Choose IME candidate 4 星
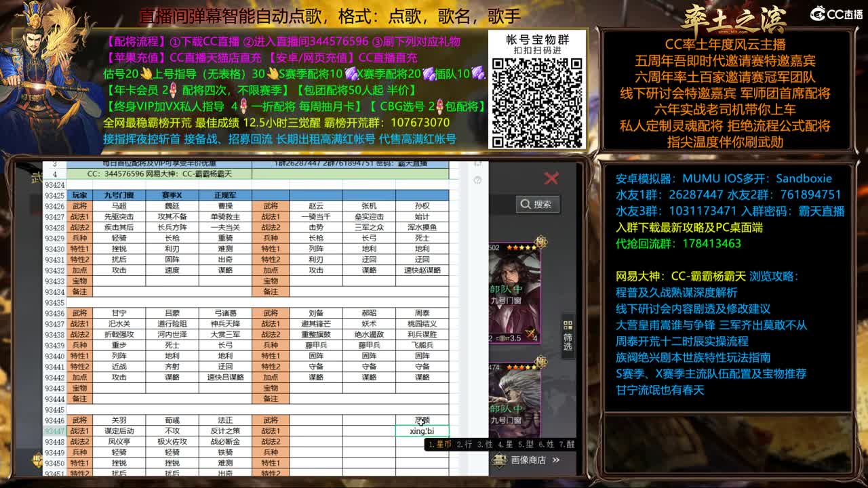 click(505, 445)
